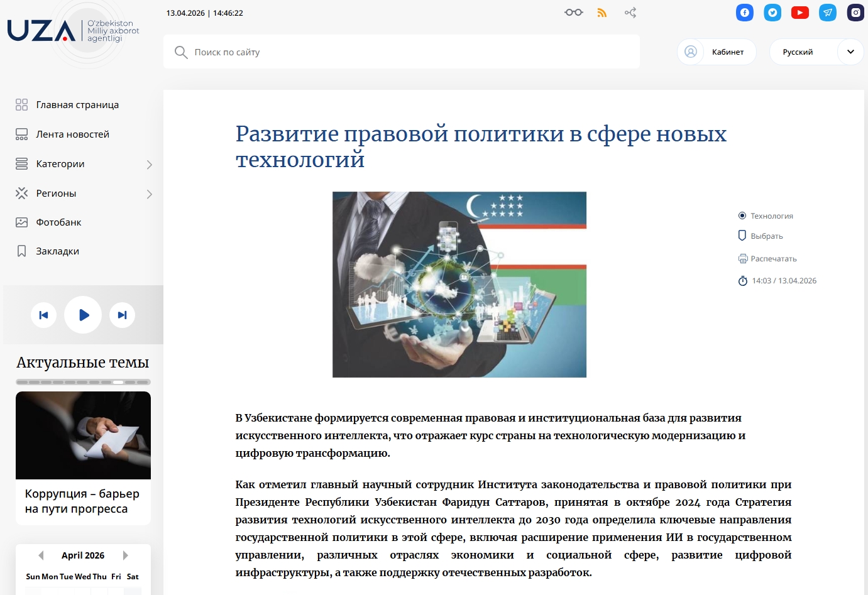The image size is (868, 595).
Task: Bookmark article with Выбрать
Action: point(766,236)
